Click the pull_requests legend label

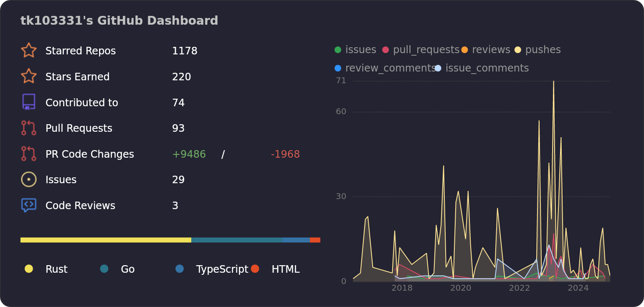point(426,50)
